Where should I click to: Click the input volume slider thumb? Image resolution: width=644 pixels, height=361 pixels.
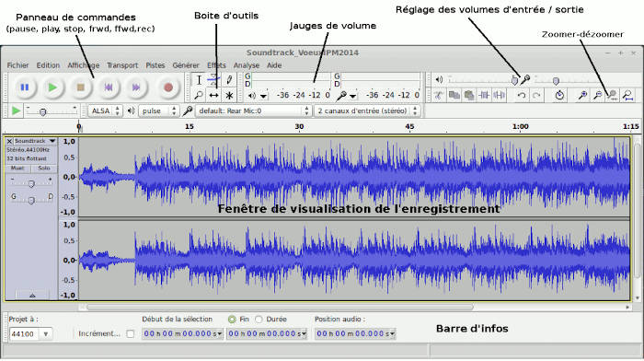tap(556, 81)
